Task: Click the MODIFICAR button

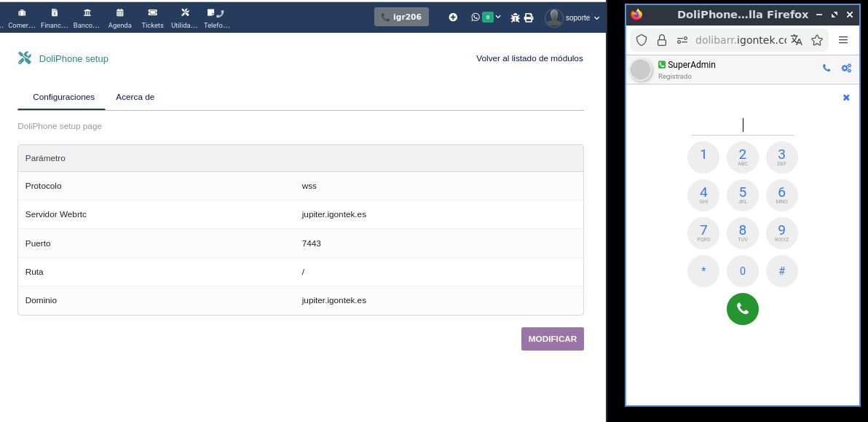Action: pyautogui.click(x=552, y=339)
